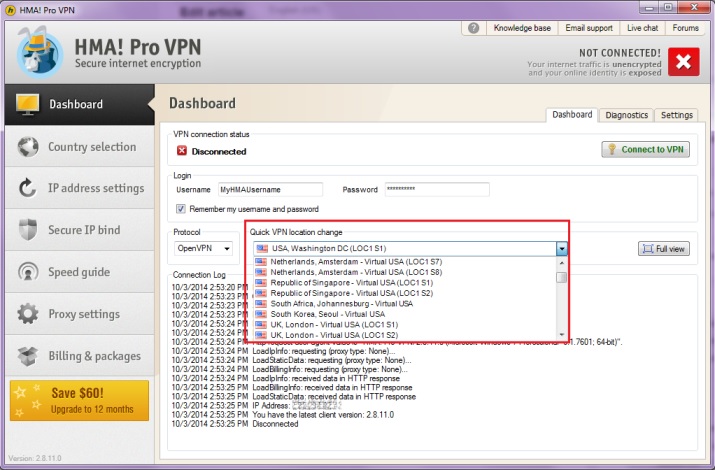
Task: Click the box icon for Billing & packages
Action: coord(28,356)
